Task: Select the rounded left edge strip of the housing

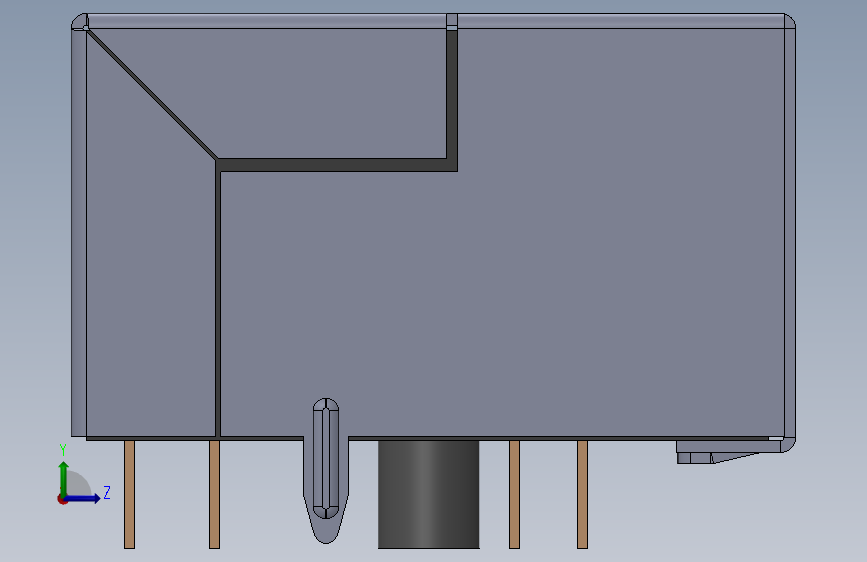Action: (79, 232)
